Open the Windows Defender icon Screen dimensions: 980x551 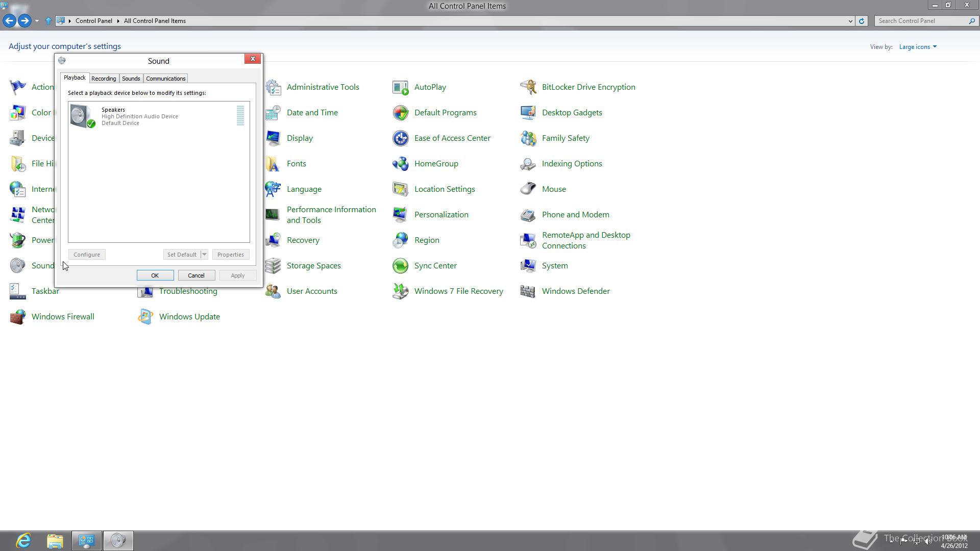coord(528,291)
